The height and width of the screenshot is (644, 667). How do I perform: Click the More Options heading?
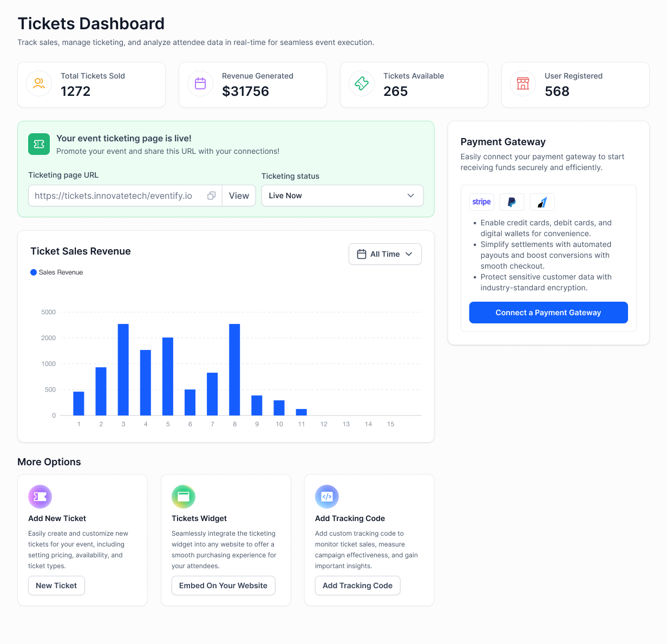tap(49, 462)
